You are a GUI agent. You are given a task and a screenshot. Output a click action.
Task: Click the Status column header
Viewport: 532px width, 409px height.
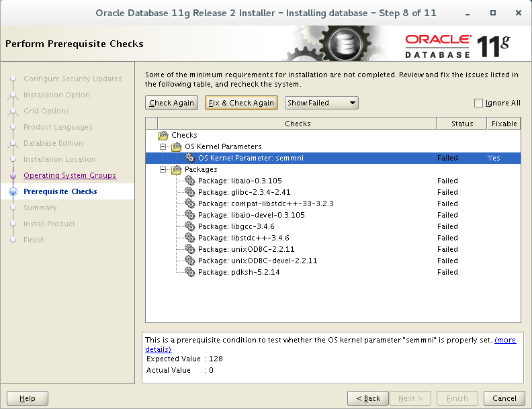click(461, 124)
